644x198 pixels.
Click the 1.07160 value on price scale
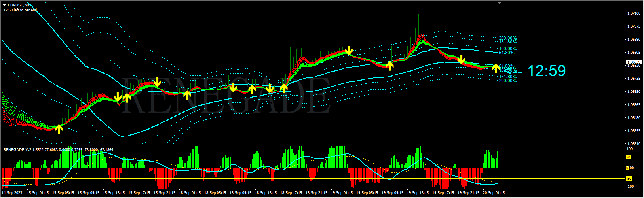(x=634, y=13)
